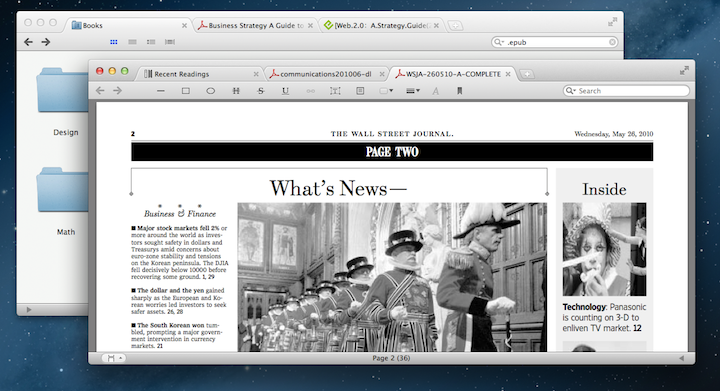The image size is (720, 391).
Task: Click 'The South Korean won' paragraph
Action: pos(176,335)
